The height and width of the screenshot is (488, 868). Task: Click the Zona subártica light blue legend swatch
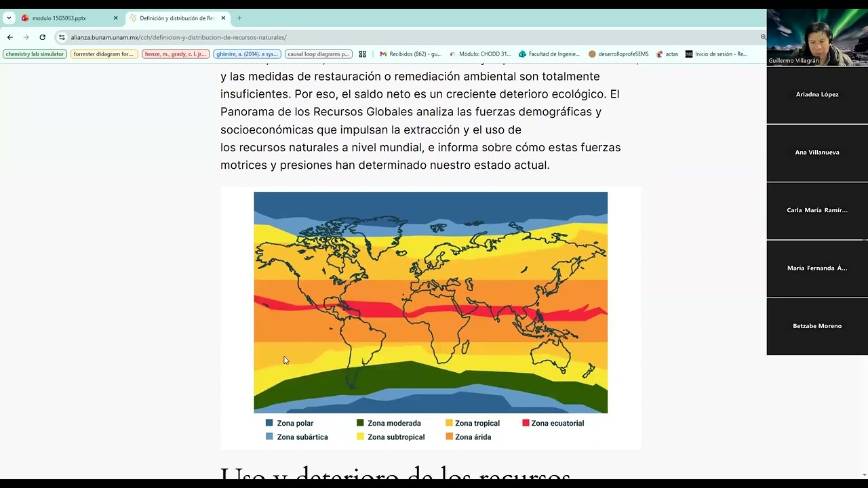point(269,436)
